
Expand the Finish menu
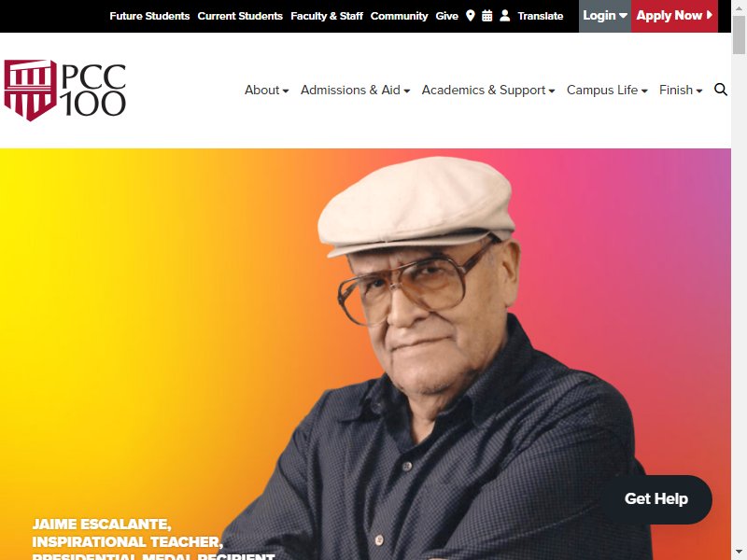(681, 90)
